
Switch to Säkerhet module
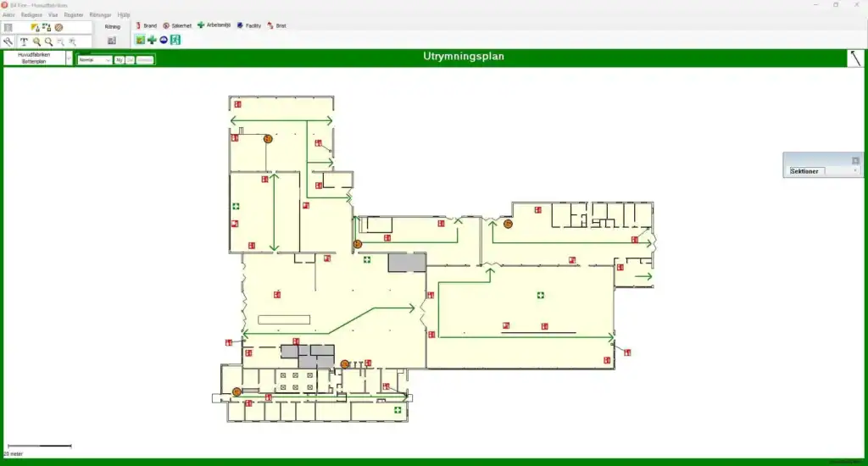(177, 26)
